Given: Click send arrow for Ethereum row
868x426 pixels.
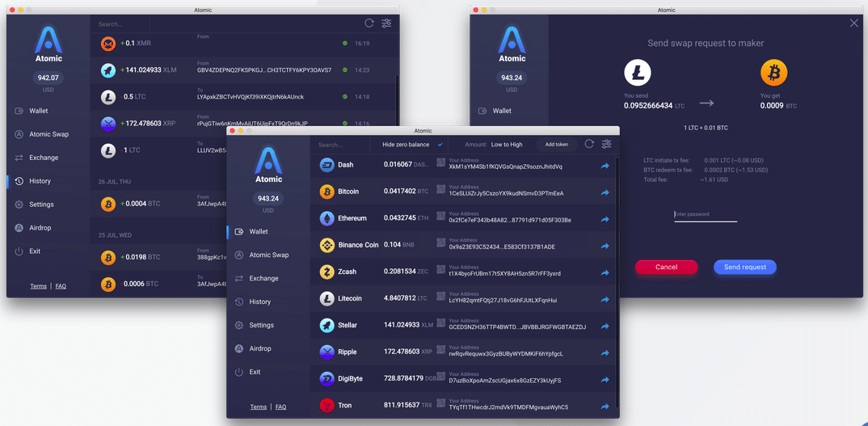Looking at the screenshot, I should click(605, 219).
